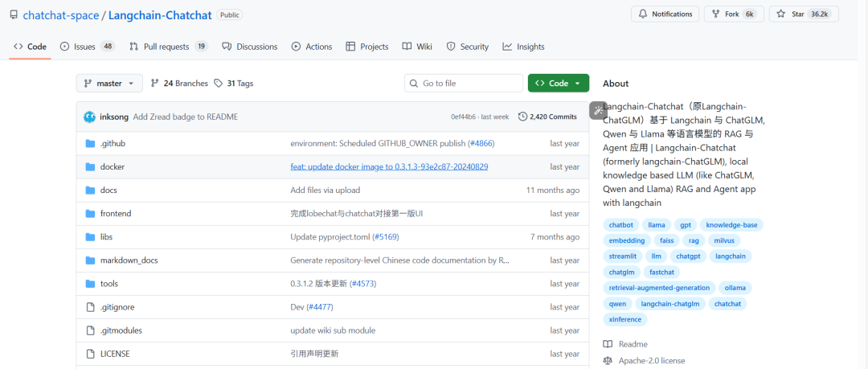Click the ollama topic tag
The width and height of the screenshot is (868, 369).
[x=735, y=288]
